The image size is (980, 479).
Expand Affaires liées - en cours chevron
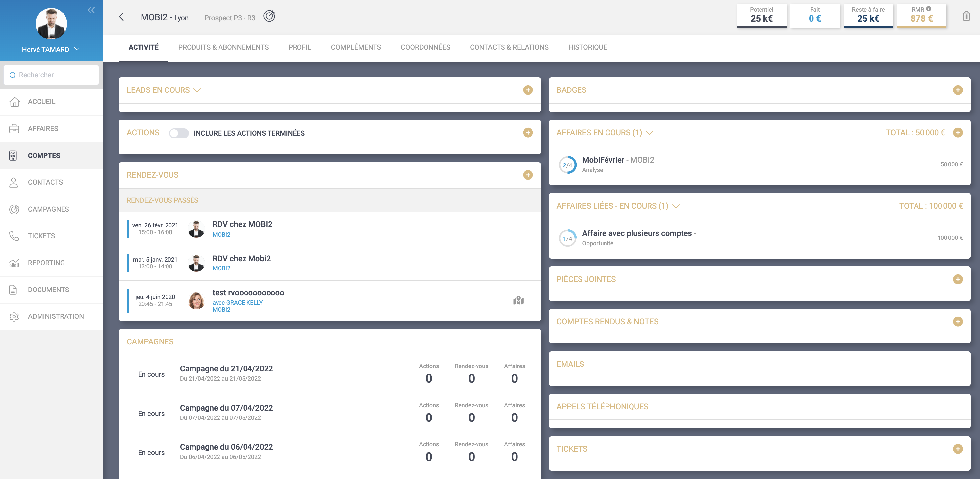676,206
